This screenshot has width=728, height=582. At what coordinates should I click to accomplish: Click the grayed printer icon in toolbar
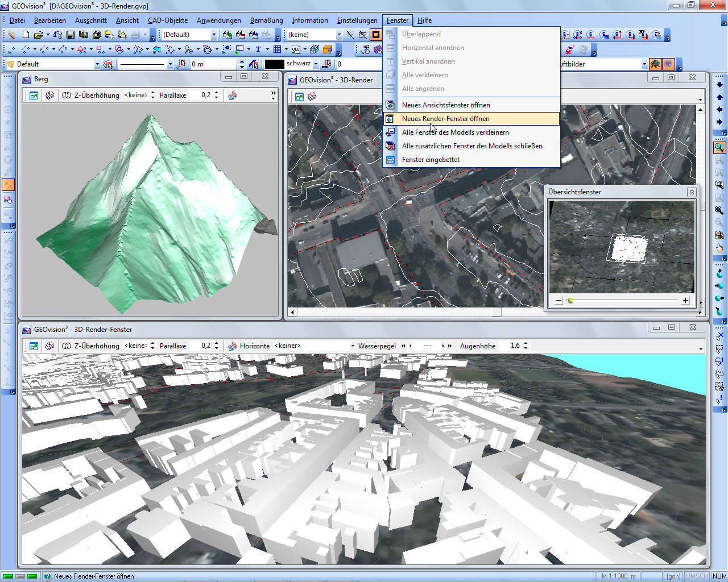[136, 35]
